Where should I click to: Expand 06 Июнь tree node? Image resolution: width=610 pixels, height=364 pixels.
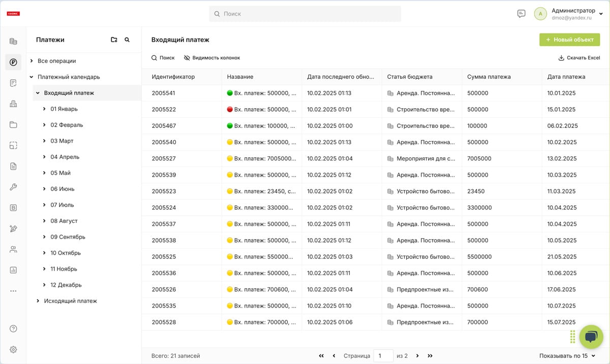[x=44, y=189]
